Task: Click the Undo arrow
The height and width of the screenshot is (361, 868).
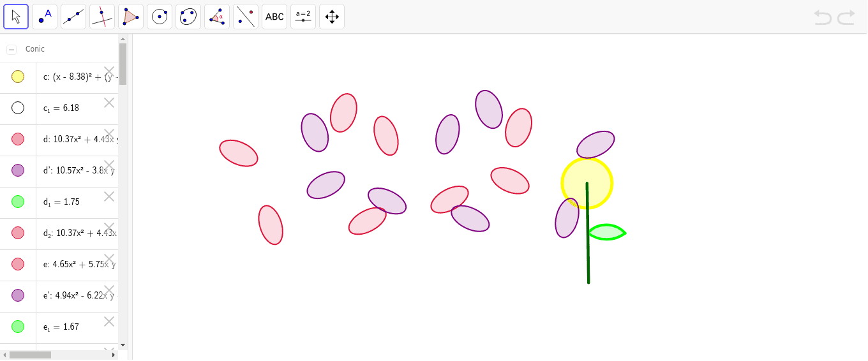Action: coord(823,17)
